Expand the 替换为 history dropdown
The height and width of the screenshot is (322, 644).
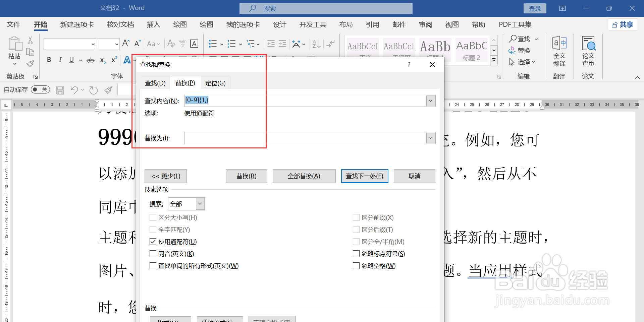[431, 138]
